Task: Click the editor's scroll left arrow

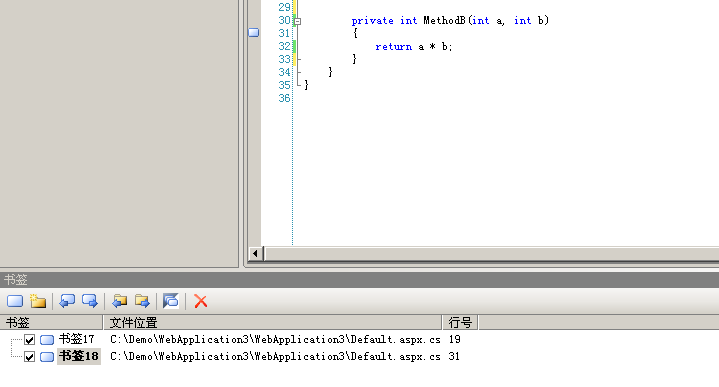Action: click(255, 253)
